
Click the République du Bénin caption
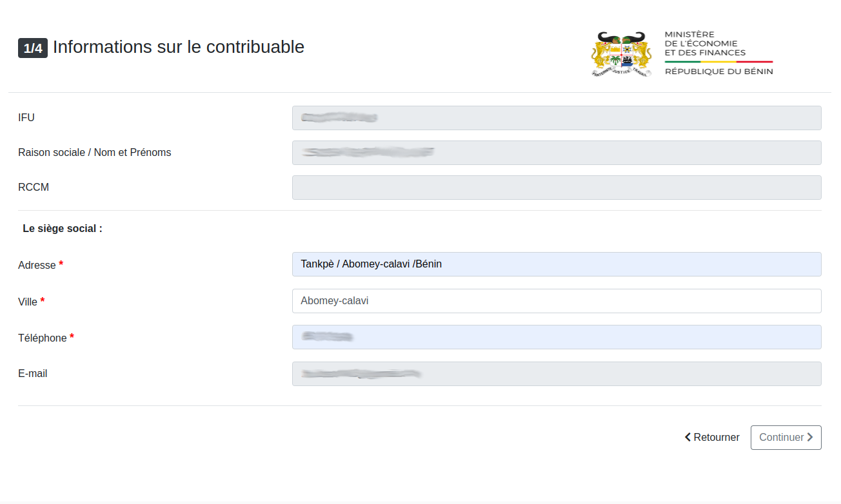point(718,72)
